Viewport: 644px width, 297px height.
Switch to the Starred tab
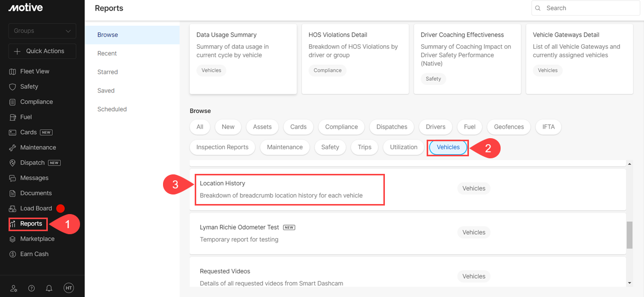(108, 72)
